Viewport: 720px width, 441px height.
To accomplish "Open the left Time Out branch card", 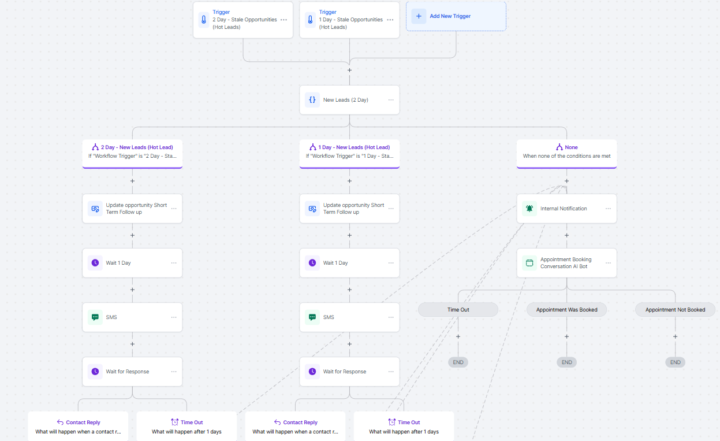I will (186, 426).
